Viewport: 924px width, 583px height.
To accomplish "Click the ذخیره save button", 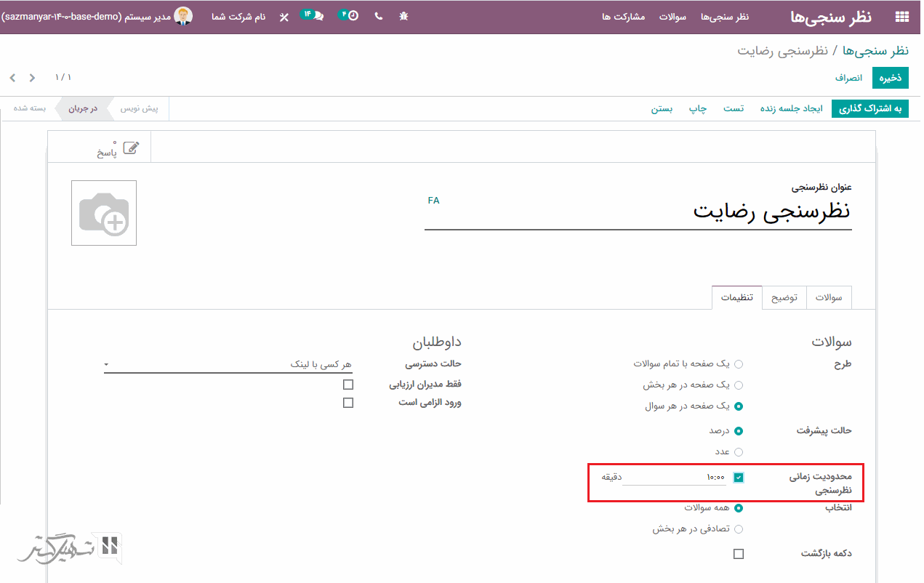I will 891,77.
